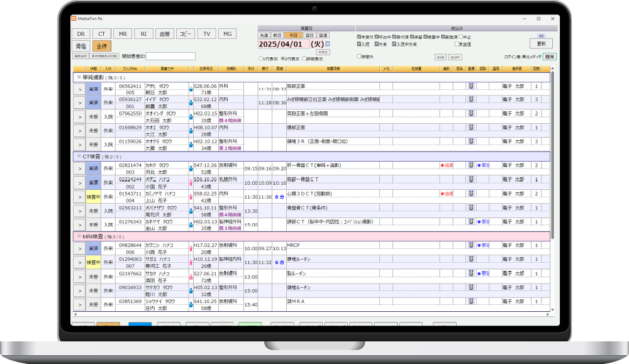Screen dimensions: 629x364
Task: Open image icon for patient カワニシ ハナコ
Action: 471,245
